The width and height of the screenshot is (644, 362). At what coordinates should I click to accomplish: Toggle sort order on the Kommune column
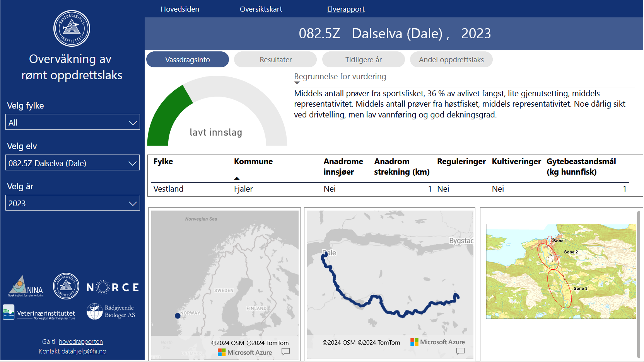(253, 161)
